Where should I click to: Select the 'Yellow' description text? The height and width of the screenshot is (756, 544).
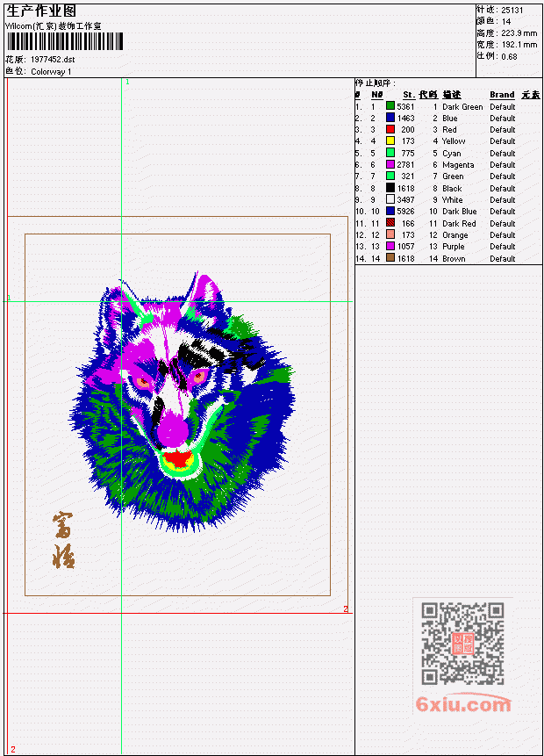tap(454, 141)
